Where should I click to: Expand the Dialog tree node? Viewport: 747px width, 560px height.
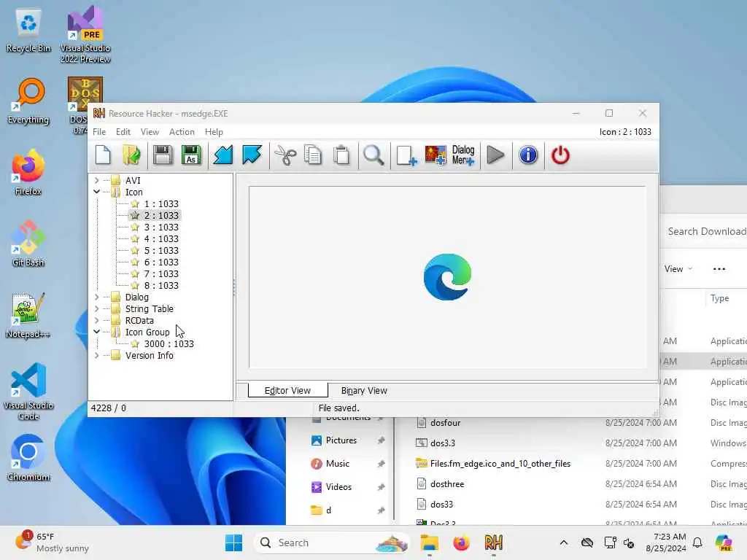[x=97, y=297]
